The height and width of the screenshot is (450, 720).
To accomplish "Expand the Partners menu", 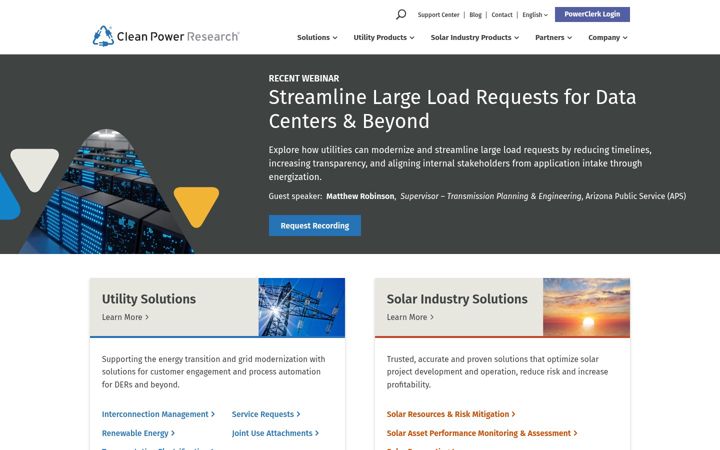I will pyautogui.click(x=553, y=37).
